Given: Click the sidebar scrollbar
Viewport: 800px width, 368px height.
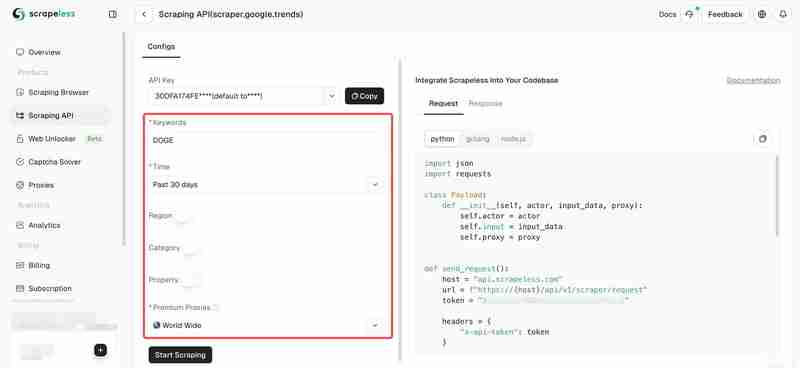Looking at the screenshot, I should 123,139.
